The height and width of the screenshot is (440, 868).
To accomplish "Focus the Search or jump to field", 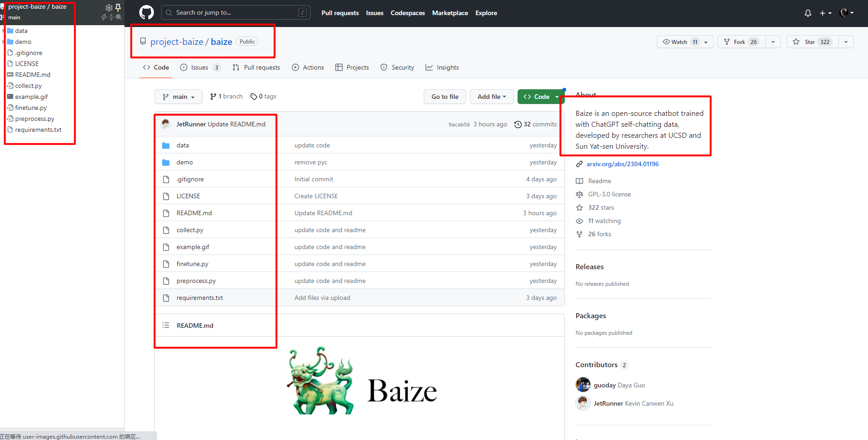I will point(235,12).
